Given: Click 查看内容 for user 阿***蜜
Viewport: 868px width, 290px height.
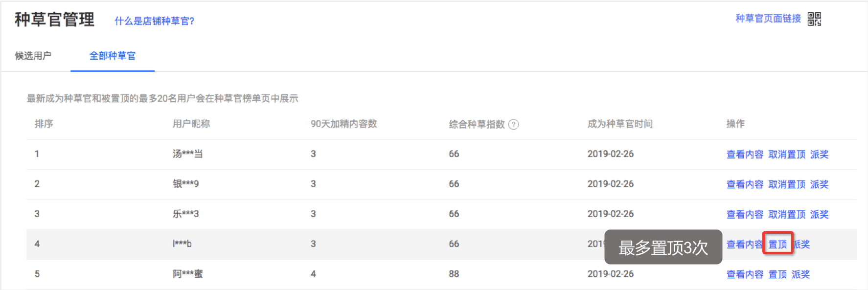Looking at the screenshot, I should click(745, 275).
